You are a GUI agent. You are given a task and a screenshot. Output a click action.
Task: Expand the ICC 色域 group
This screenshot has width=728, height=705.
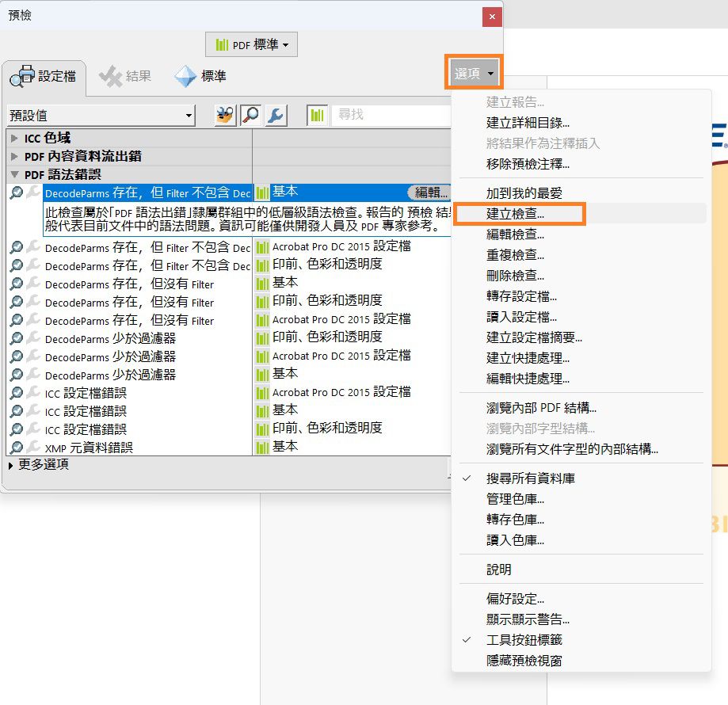(x=14, y=139)
